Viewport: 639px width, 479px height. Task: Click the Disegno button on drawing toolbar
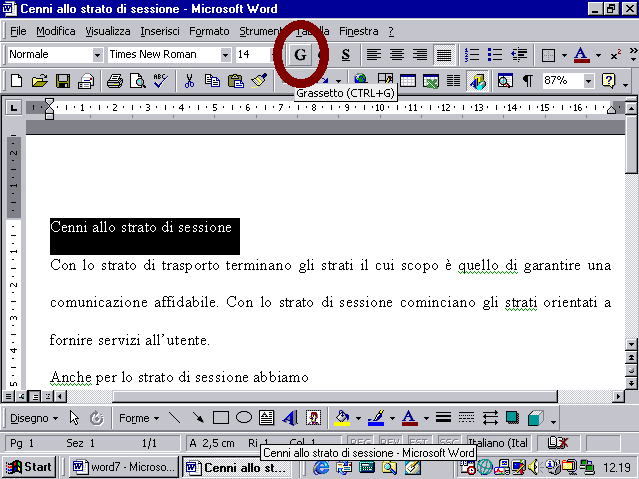pos(34,418)
